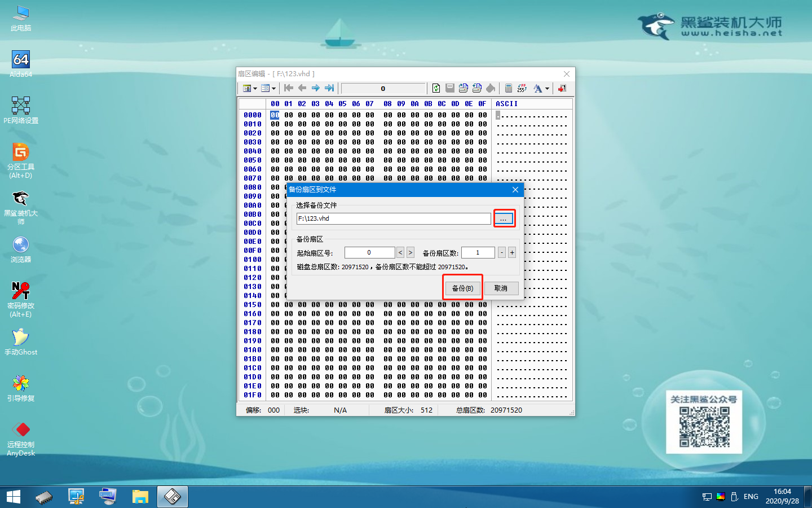
Task: Increase backup sector count with plus
Action: 512,253
